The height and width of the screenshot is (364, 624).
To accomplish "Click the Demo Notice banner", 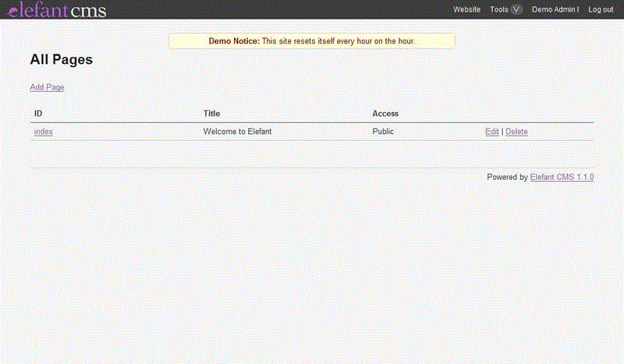I will point(312,41).
